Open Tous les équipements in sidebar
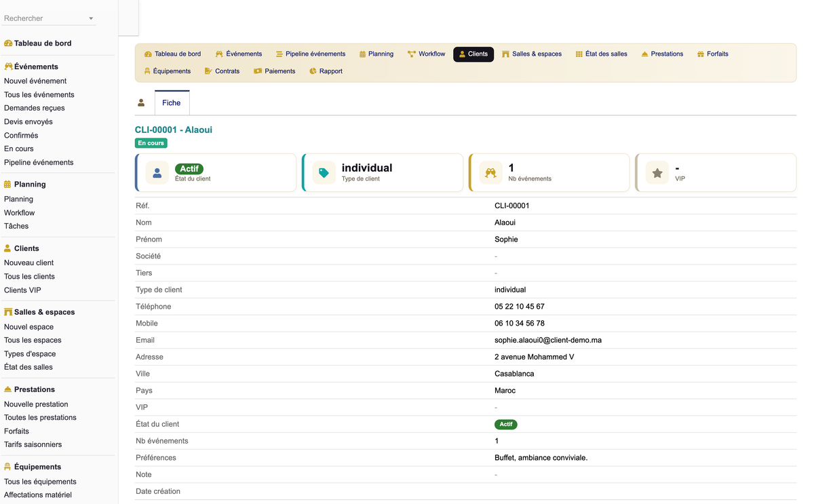Image resolution: width=814 pixels, height=504 pixels. coord(40,481)
